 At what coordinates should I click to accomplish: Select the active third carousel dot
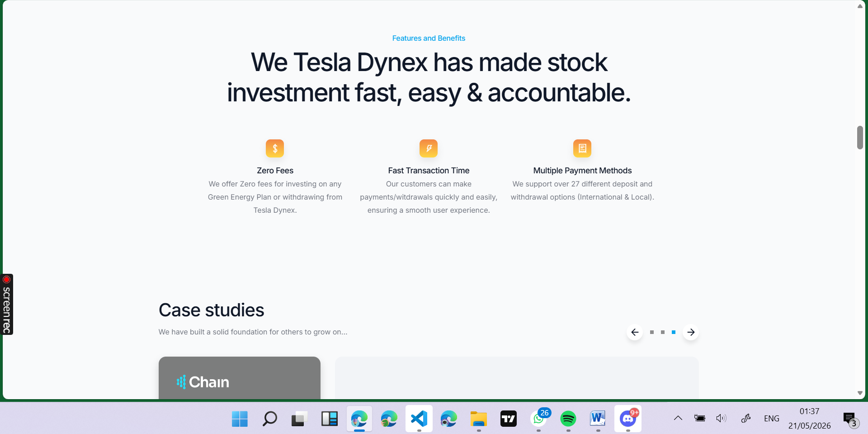pos(674,332)
